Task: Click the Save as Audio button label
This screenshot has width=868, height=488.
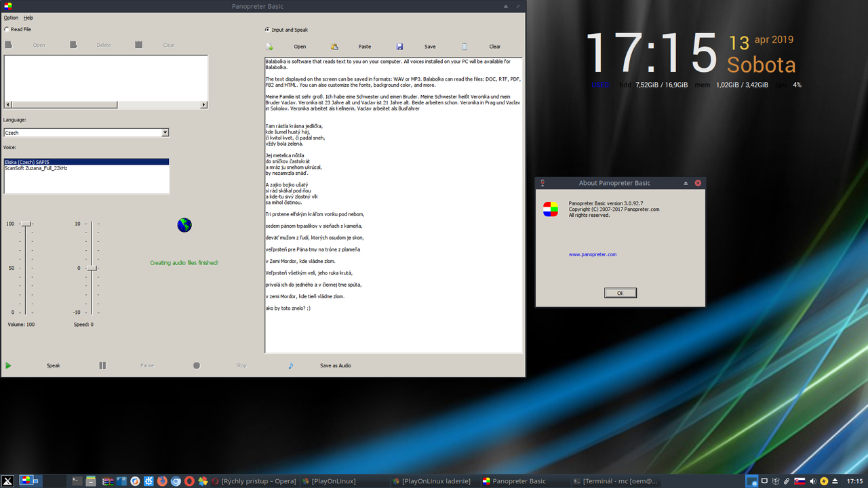Action: point(336,365)
